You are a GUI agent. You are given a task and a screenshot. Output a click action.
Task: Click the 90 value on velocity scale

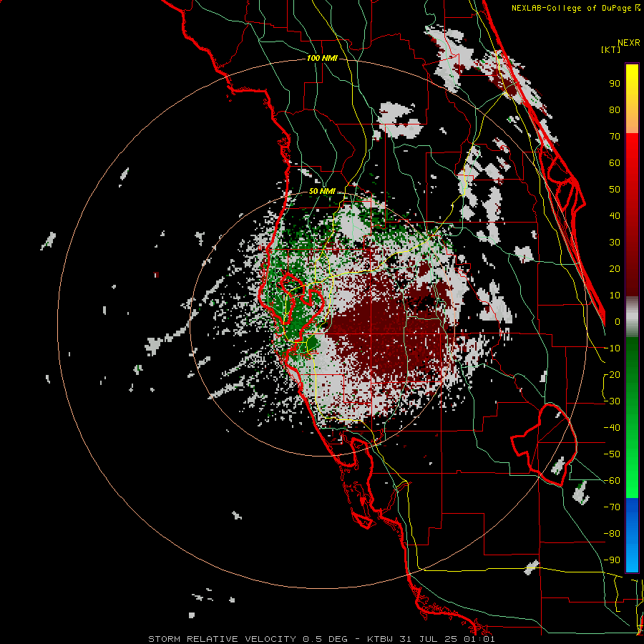point(615,84)
